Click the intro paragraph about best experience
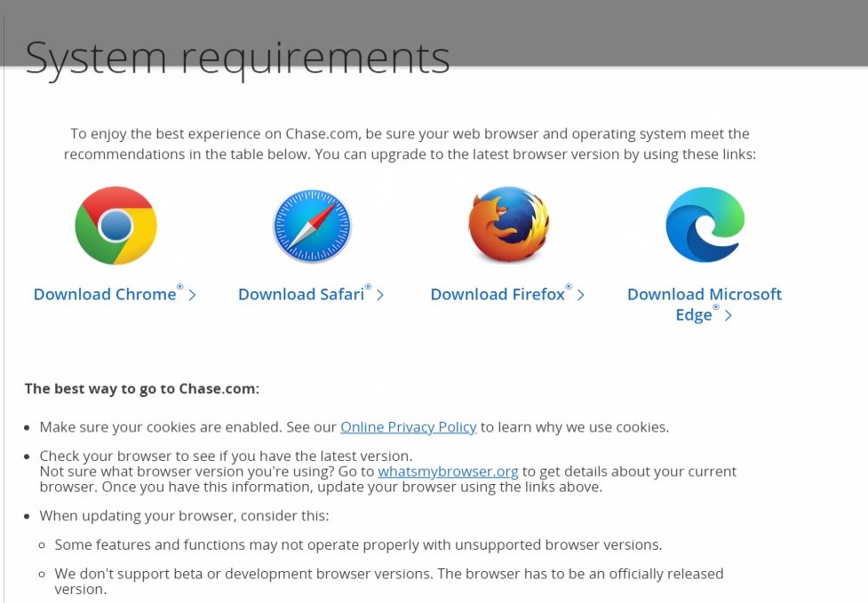This screenshot has width=868, height=603. coord(410,144)
